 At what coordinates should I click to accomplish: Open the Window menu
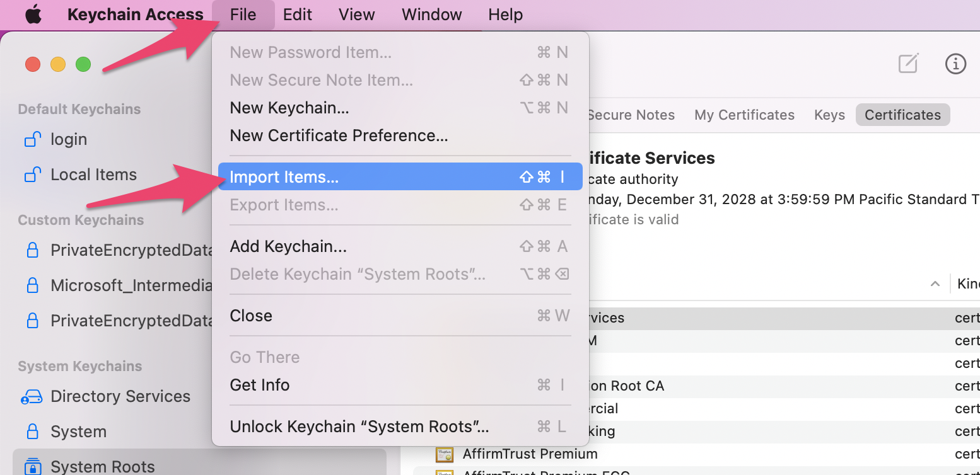click(x=432, y=14)
